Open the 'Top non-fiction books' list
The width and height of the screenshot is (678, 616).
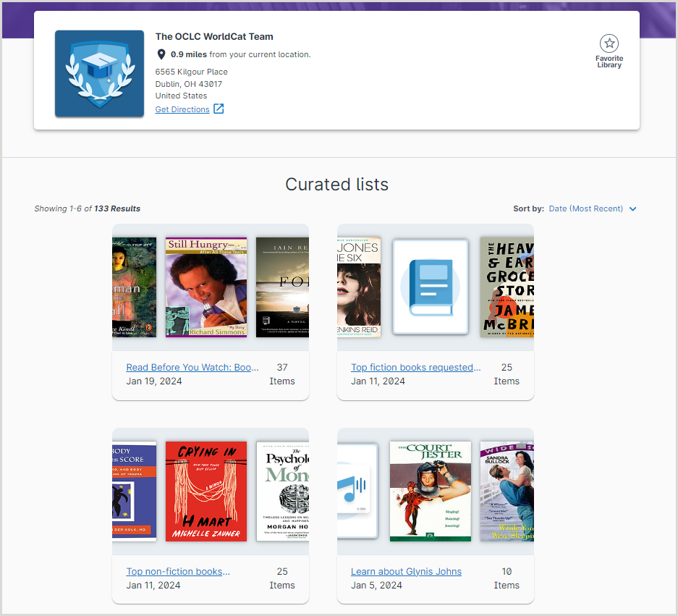tap(178, 571)
